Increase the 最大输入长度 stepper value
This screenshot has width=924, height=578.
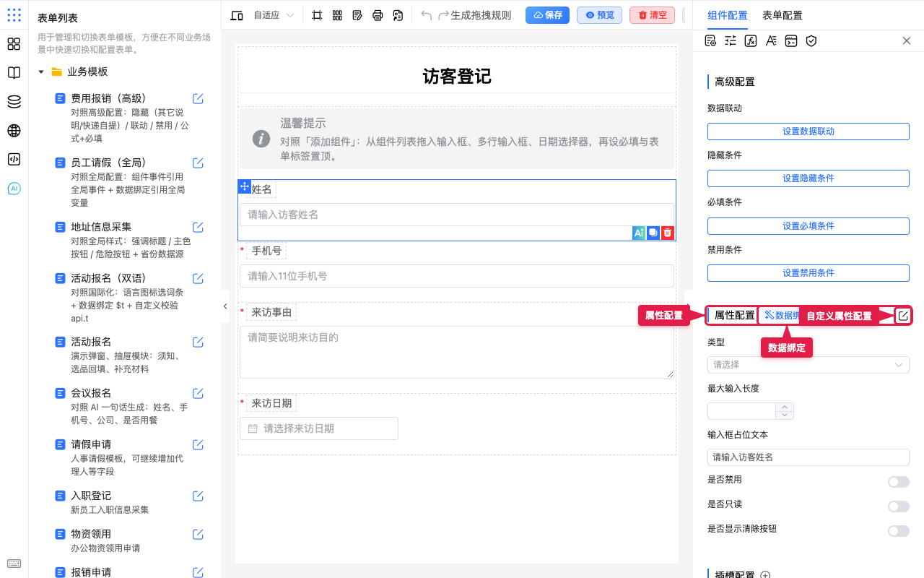point(785,407)
